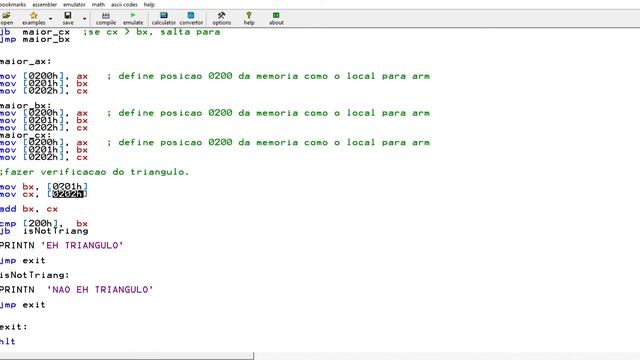Save the file with the save icon
Screen dimensions: 640x360
tap(68, 18)
